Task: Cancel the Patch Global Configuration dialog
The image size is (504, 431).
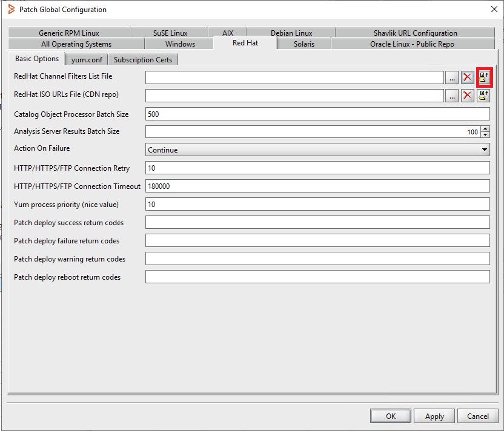Action: tap(477, 416)
